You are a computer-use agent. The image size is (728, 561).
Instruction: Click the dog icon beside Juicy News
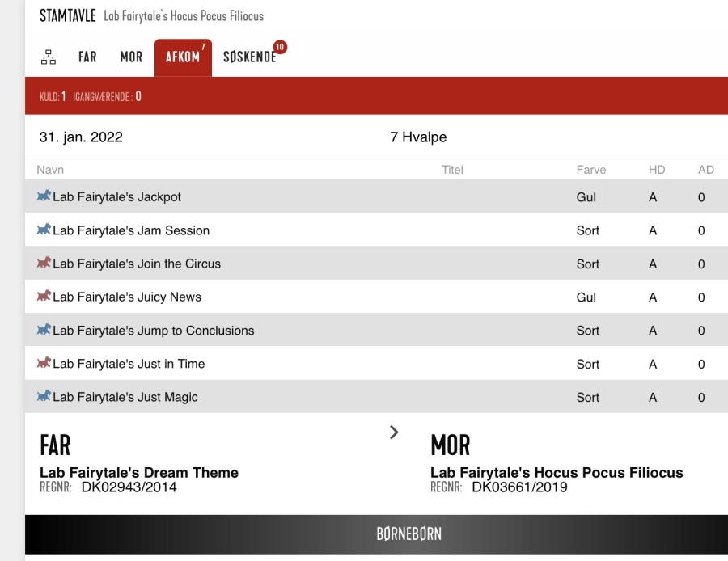(44, 296)
